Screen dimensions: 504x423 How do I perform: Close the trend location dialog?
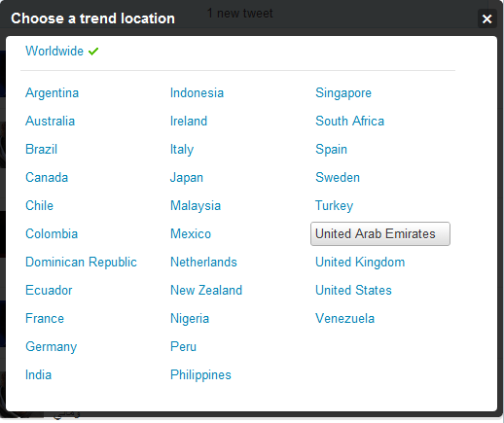click(x=486, y=18)
